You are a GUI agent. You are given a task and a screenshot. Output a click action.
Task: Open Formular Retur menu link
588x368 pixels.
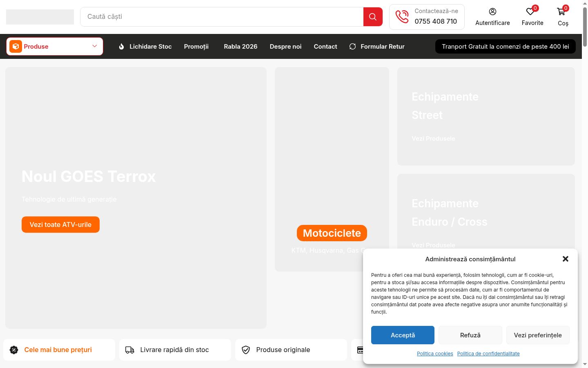pos(383,47)
